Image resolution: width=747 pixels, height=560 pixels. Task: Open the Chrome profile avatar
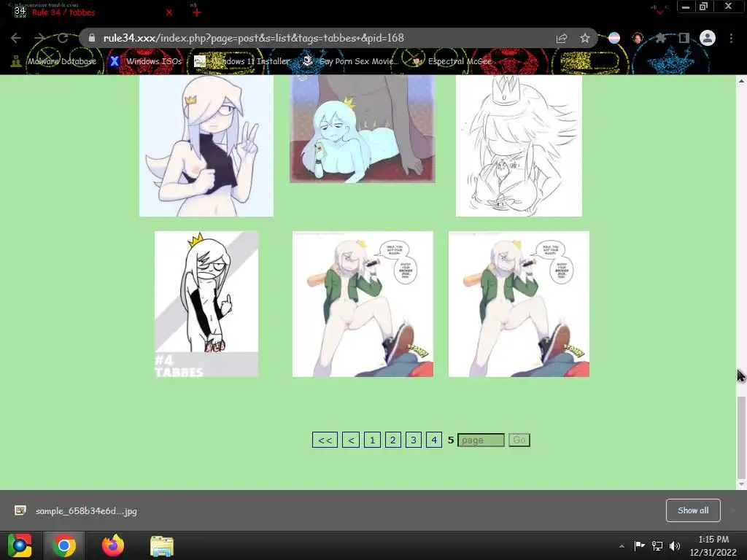708,38
